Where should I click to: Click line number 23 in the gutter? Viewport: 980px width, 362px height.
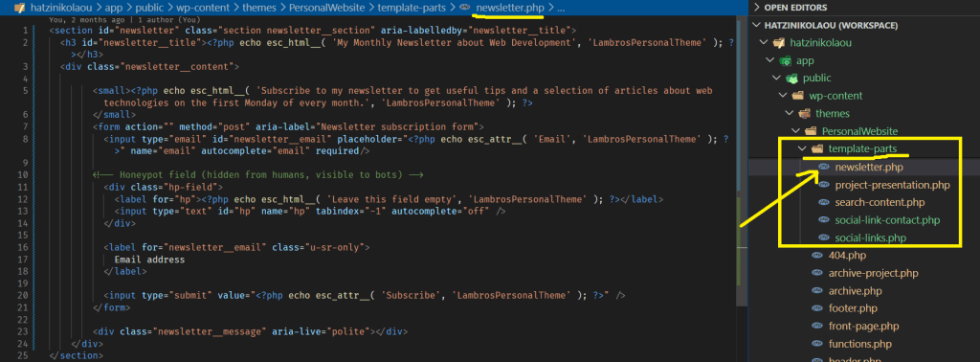(x=22, y=331)
